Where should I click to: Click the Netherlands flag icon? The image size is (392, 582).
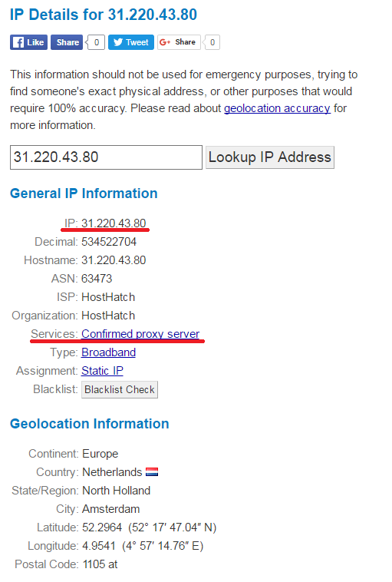152,471
